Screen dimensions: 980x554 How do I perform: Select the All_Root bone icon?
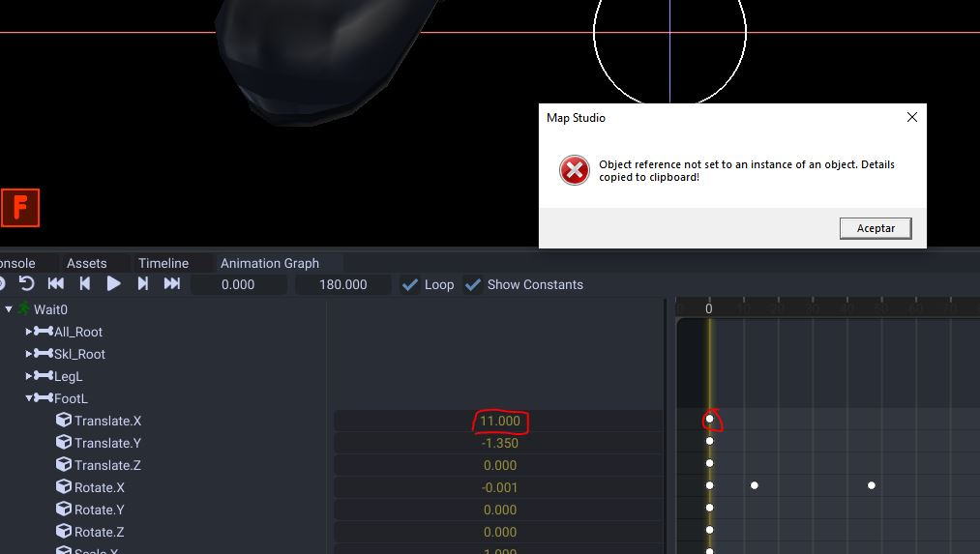tap(44, 331)
